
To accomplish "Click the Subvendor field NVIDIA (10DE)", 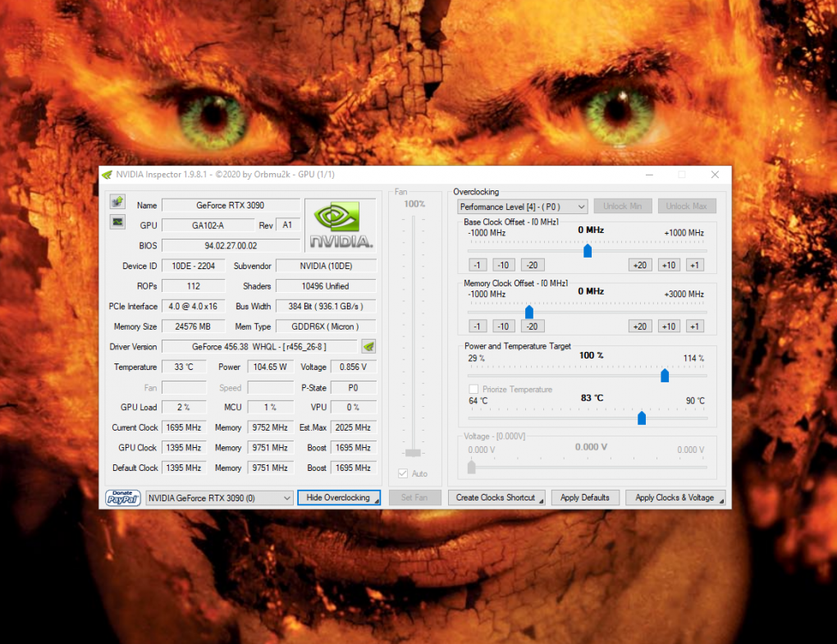I will tap(326, 266).
